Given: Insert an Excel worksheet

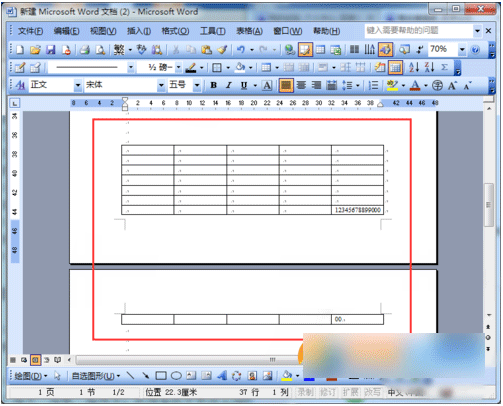Looking at the screenshot, I should 336,50.
